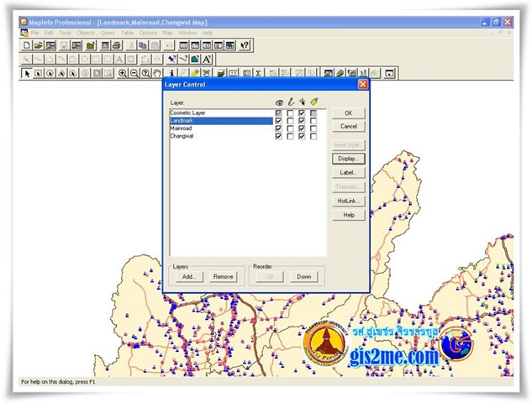The height and width of the screenshot is (403, 532).
Task: Open the Tools menu
Action: (66, 33)
